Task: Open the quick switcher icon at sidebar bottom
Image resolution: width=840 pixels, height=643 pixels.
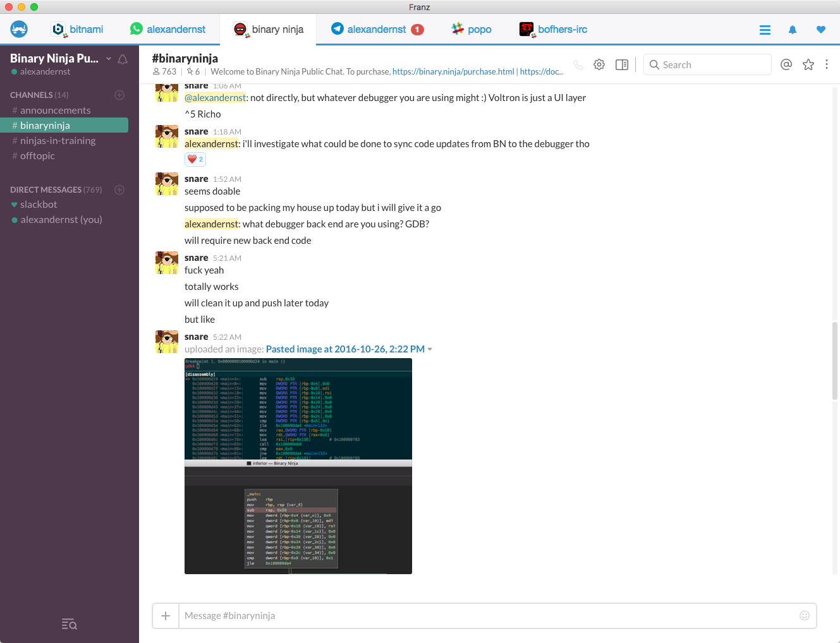Action: 70,624
